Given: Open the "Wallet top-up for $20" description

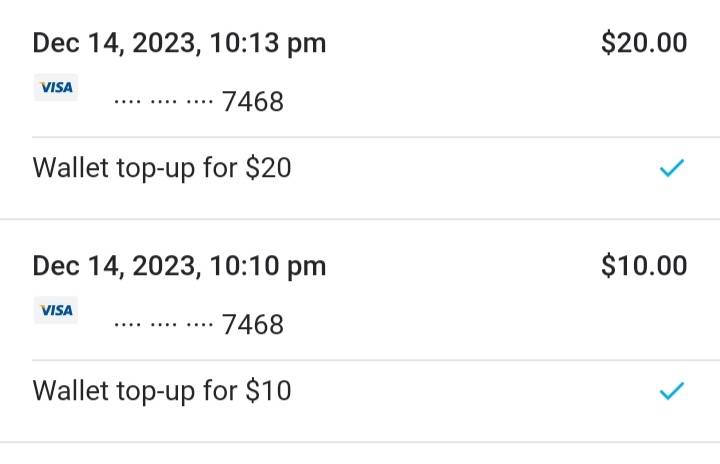Looking at the screenshot, I should (x=162, y=168).
